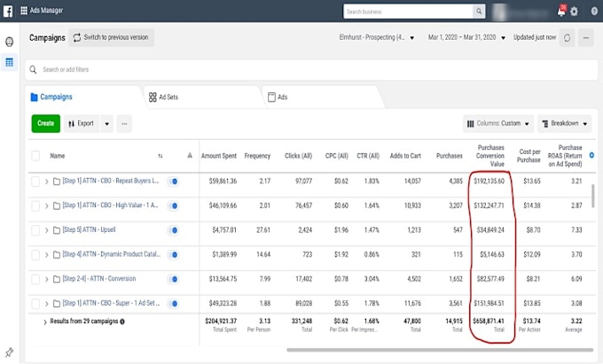The width and height of the screenshot is (603, 364).
Task: Expand the [Step 5] ATTN - Upsell row chevron
Action: coord(46,230)
